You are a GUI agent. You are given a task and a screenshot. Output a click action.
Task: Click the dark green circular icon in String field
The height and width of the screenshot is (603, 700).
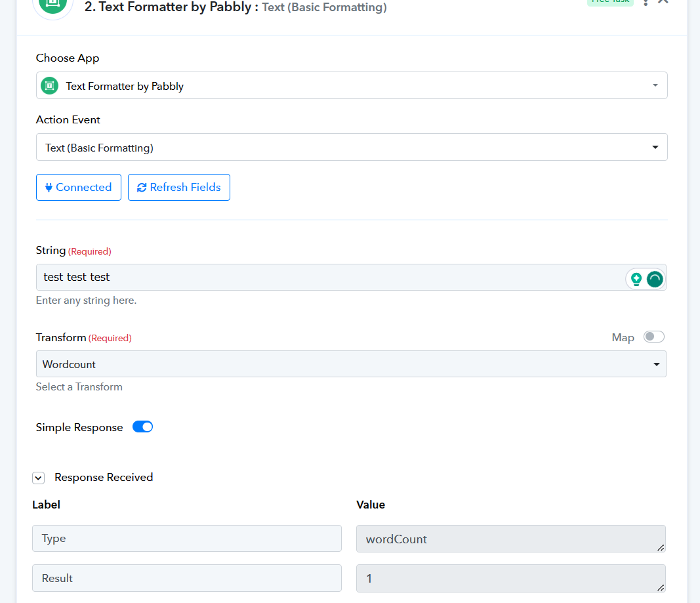(x=655, y=280)
